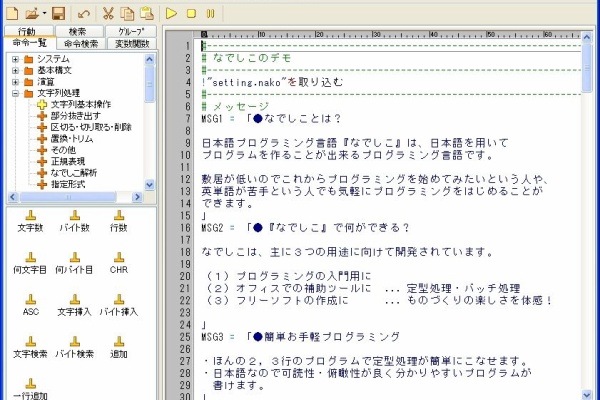Insert the 文字数 command
Screen dimensions: 600x400
point(31,222)
